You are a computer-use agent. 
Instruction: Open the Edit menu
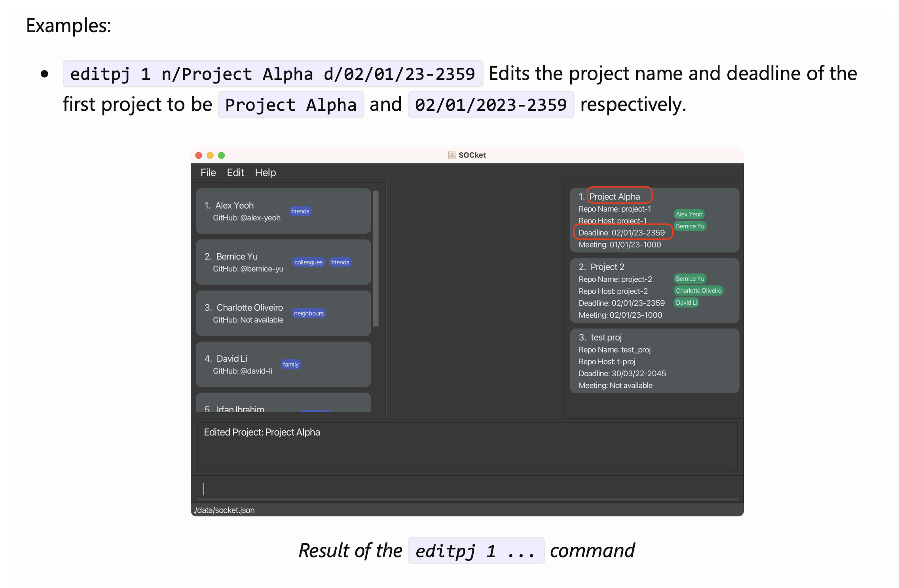click(235, 173)
